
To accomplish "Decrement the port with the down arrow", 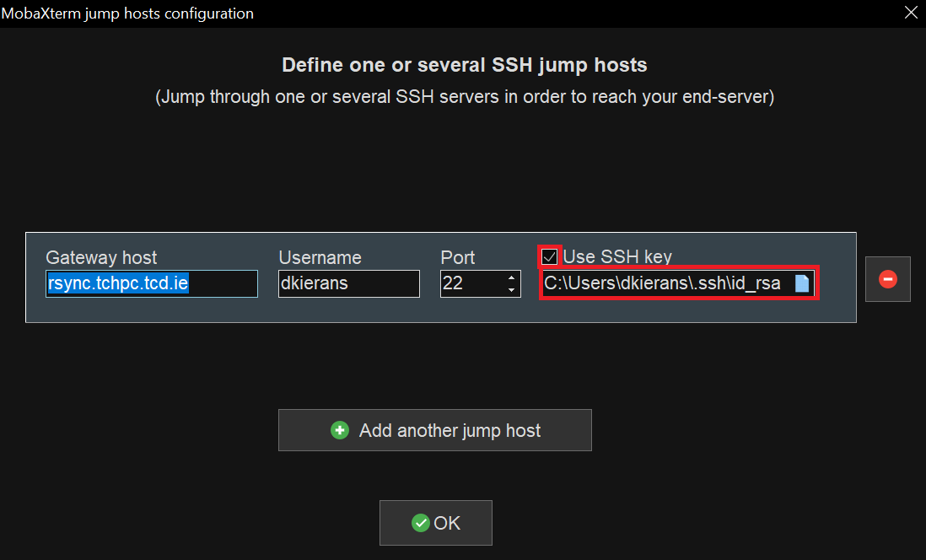I will [x=510, y=288].
